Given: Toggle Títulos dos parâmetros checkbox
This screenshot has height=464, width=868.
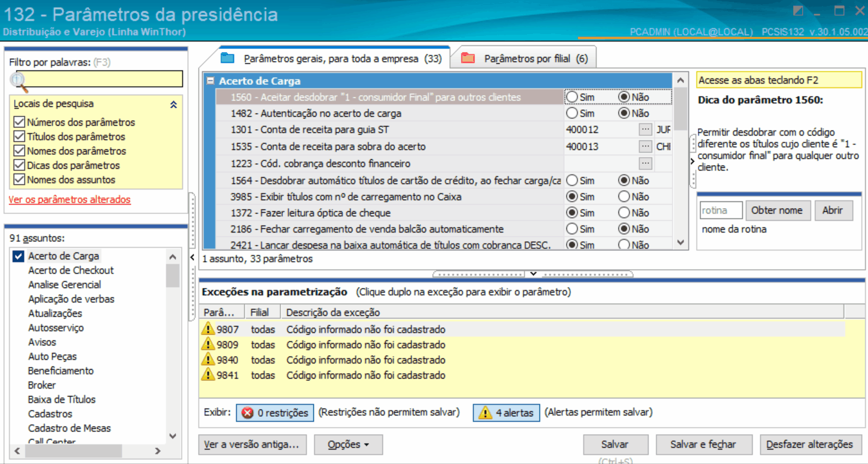Looking at the screenshot, I should [x=19, y=136].
